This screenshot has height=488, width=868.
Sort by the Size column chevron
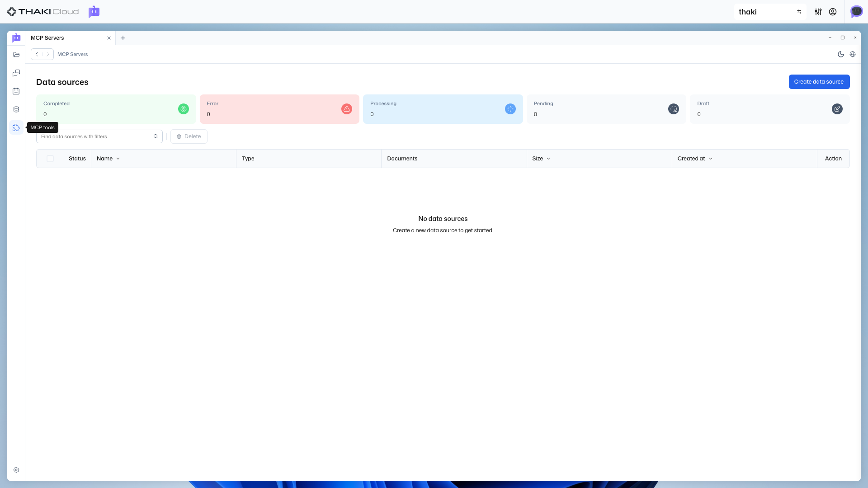pyautogui.click(x=548, y=159)
